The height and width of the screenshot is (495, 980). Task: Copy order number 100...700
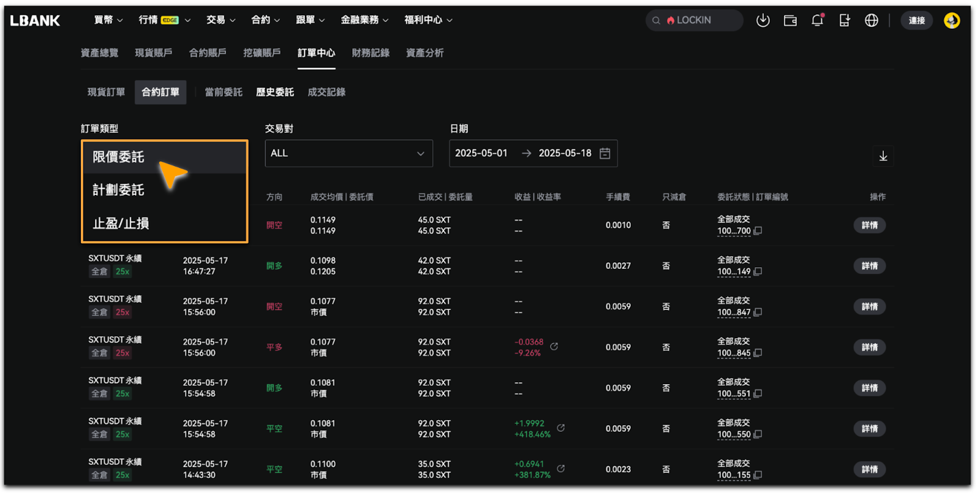click(x=758, y=231)
